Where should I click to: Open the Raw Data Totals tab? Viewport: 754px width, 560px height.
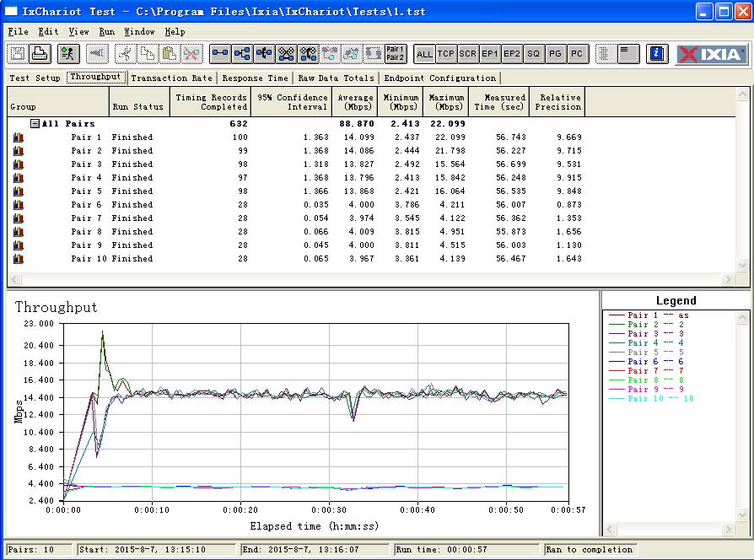coord(336,78)
